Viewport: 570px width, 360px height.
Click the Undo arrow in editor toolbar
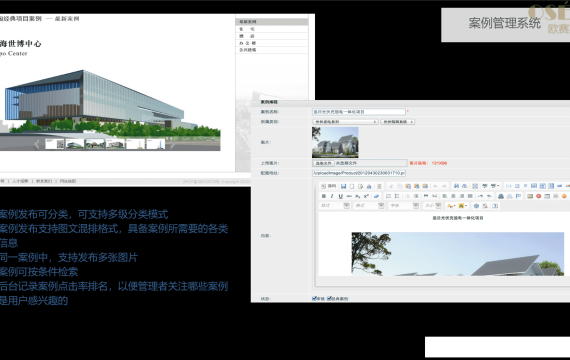[x=435, y=186]
